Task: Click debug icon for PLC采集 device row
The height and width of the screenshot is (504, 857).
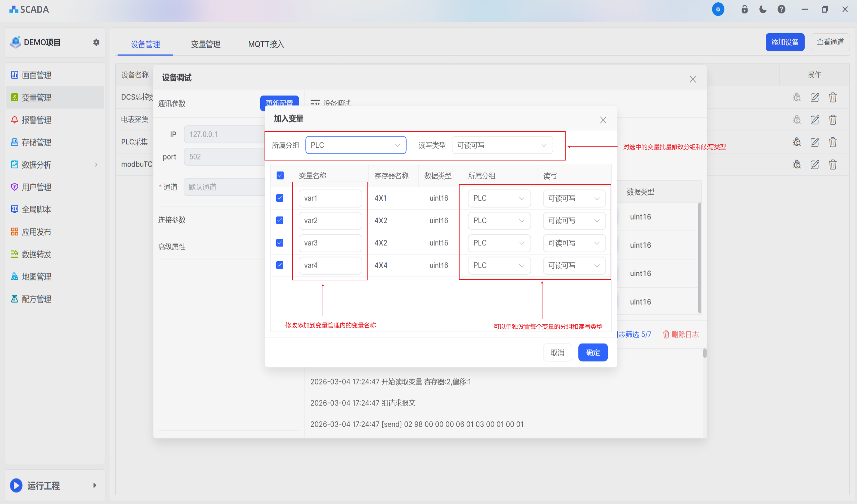Action: point(797,142)
